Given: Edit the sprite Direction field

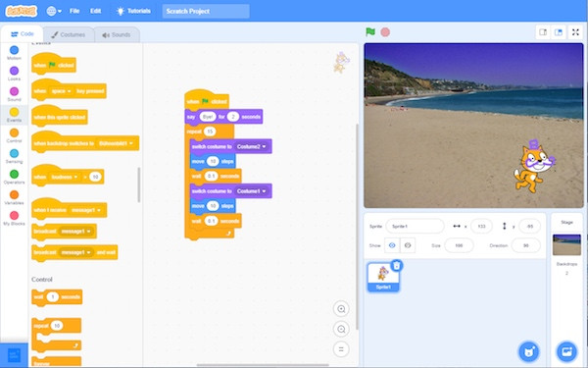Looking at the screenshot, I should [525, 245].
